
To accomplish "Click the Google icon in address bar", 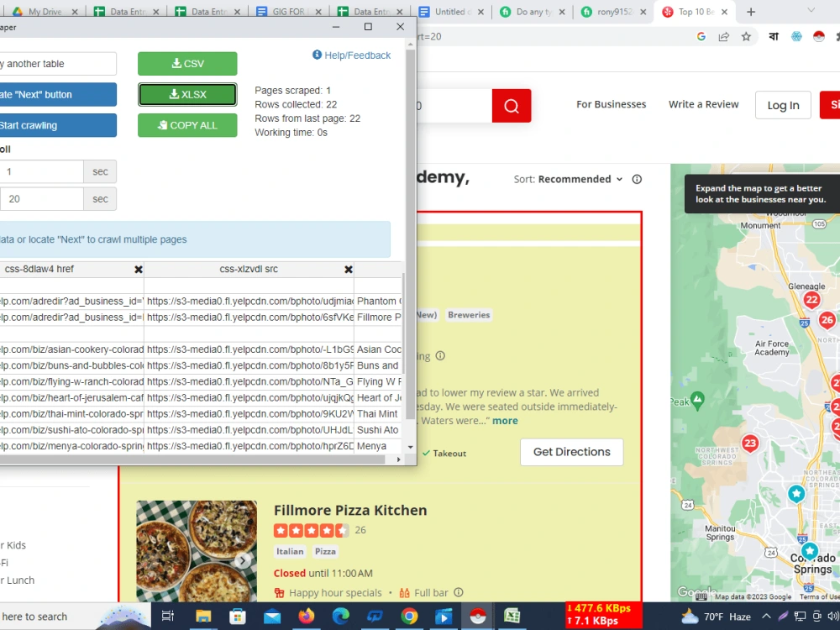I will (x=701, y=36).
